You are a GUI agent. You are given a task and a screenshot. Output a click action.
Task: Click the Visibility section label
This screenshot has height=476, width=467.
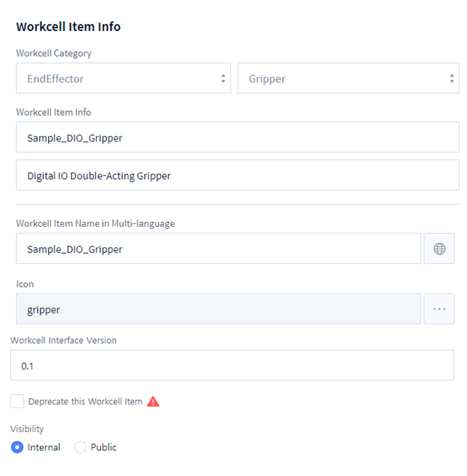(27, 428)
